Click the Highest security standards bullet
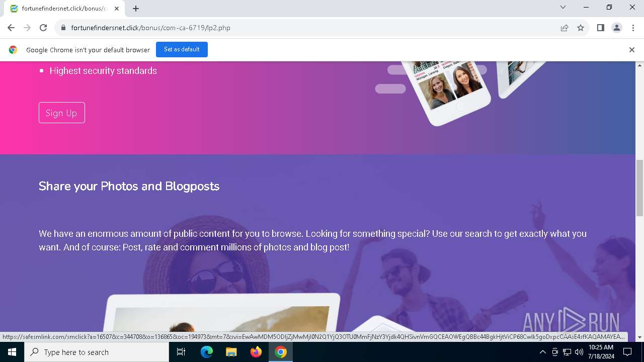Viewport: 644px width, 362px height. point(103,71)
